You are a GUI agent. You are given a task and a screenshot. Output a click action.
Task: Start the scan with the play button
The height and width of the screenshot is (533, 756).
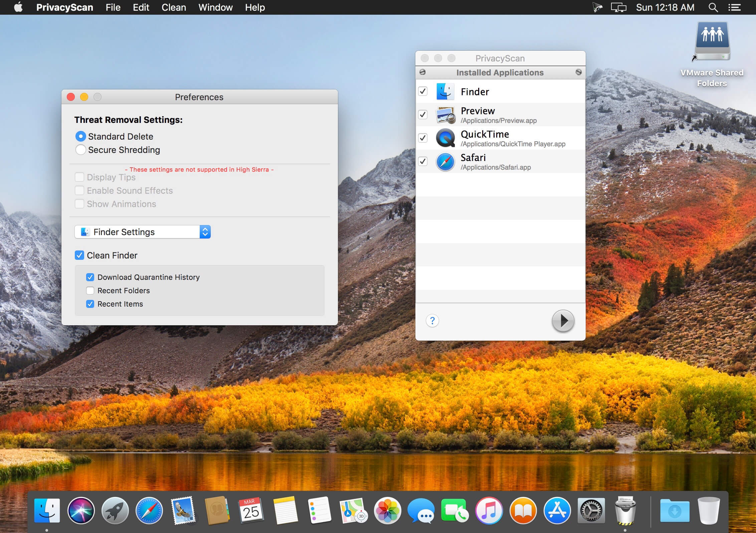point(563,321)
